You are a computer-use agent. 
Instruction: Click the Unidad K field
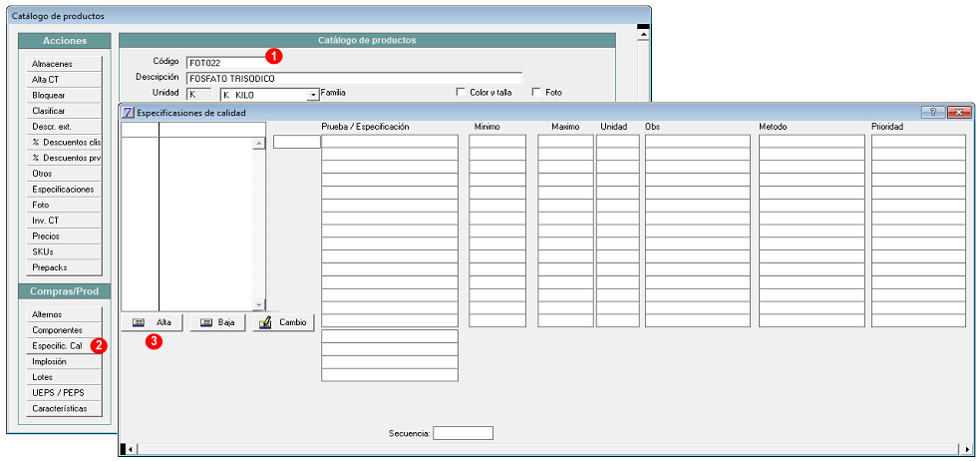point(198,94)
